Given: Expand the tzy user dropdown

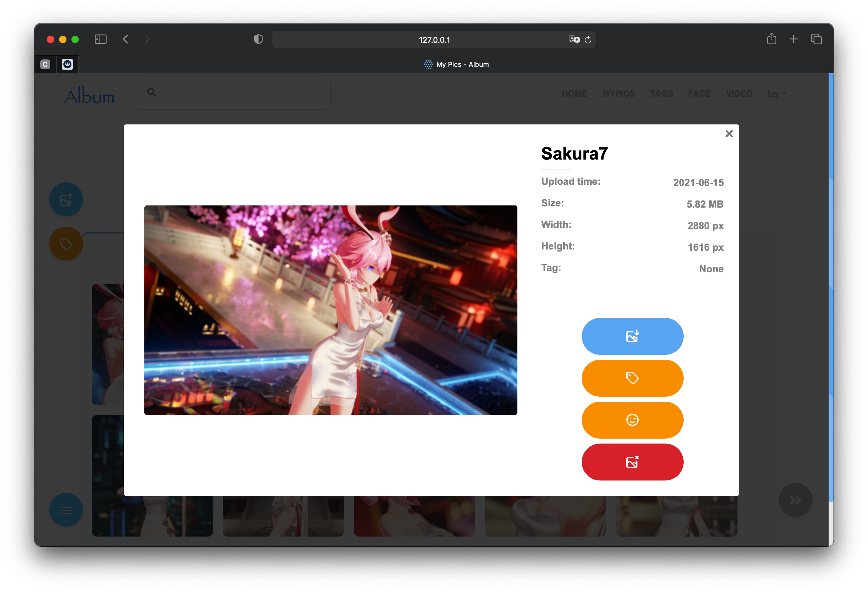Looking at the screenshot, I should pos(777,93).
